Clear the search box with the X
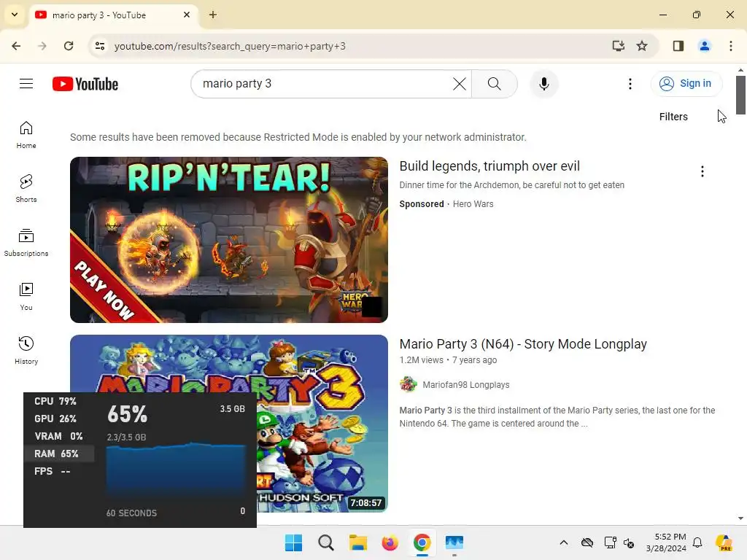 coord(460,84)
